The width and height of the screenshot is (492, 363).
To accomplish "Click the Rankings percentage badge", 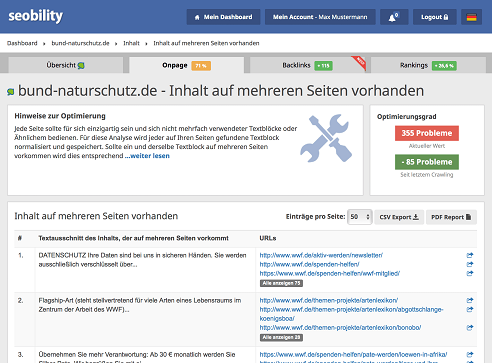I will tap(444, 66).
